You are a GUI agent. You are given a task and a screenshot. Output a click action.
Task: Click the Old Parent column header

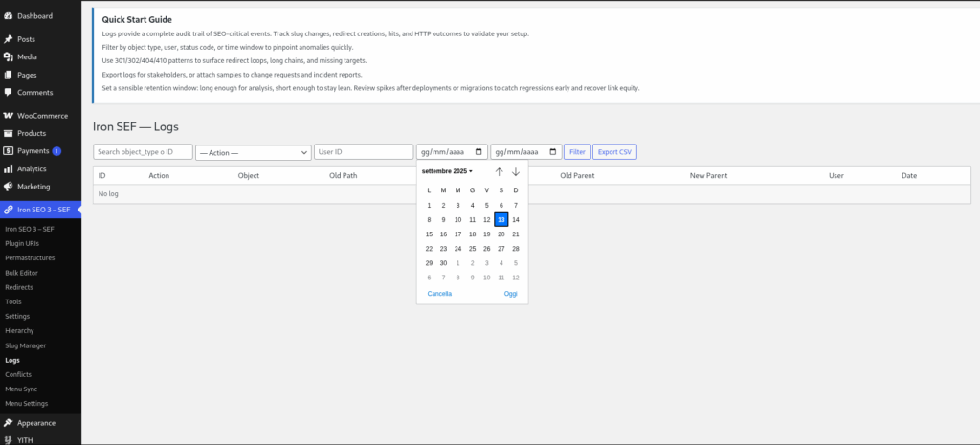click(x=577, y=176)
